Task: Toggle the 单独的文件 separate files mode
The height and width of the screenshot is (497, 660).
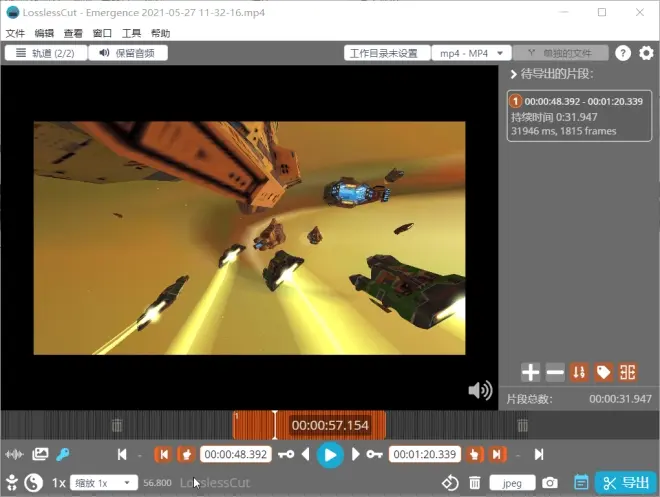Action: click(561, 53)
